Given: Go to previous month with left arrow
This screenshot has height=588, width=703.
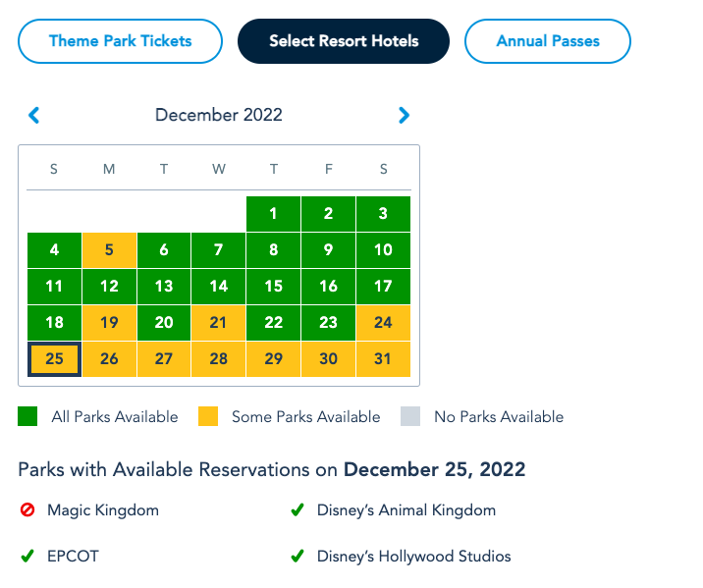Looking at the screenshot, I should (x=34, y=116).
